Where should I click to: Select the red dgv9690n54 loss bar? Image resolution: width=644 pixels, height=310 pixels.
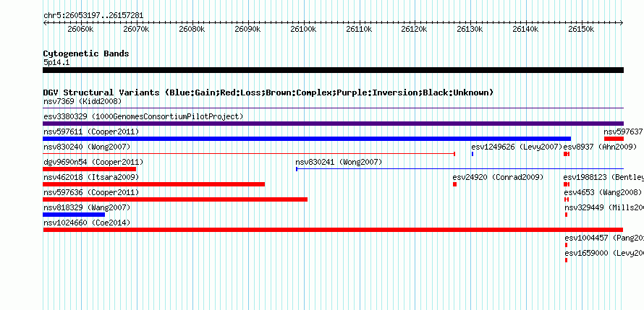coord(90,169)
